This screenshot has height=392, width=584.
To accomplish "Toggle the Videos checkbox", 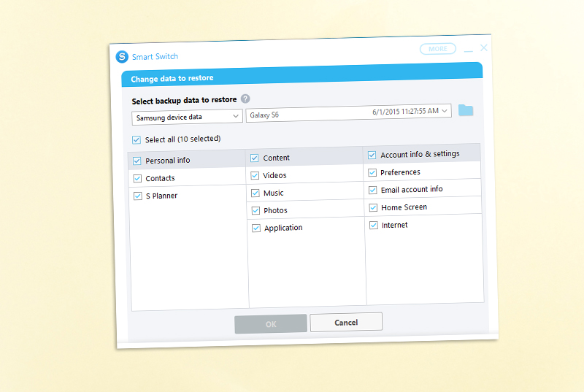I will [x=255, y=175].
